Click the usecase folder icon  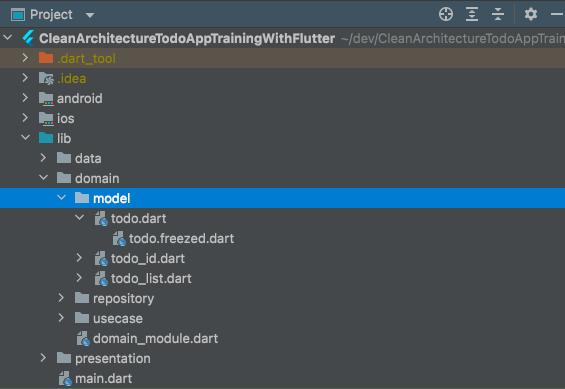click(82, 318)
